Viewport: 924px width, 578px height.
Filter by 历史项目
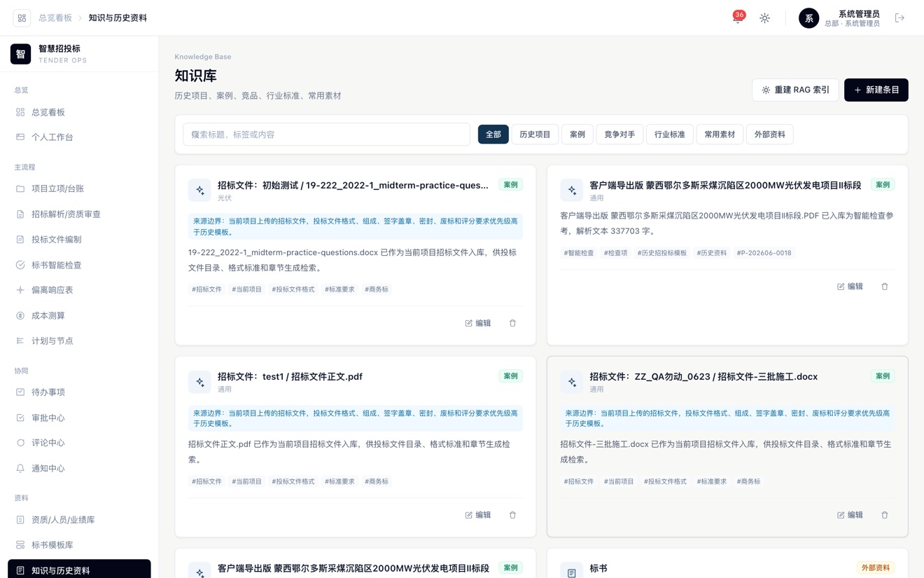tap(535, 135)
